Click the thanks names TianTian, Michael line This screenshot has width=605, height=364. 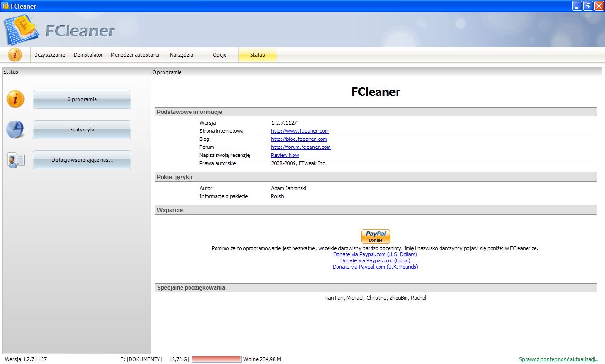tap(375, 298)
